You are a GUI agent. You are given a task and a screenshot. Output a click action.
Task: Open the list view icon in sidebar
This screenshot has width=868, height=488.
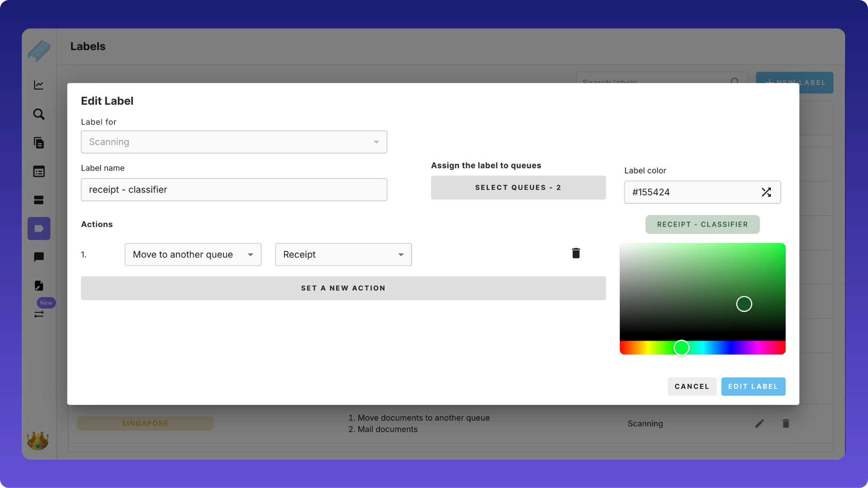coord(39,172)
